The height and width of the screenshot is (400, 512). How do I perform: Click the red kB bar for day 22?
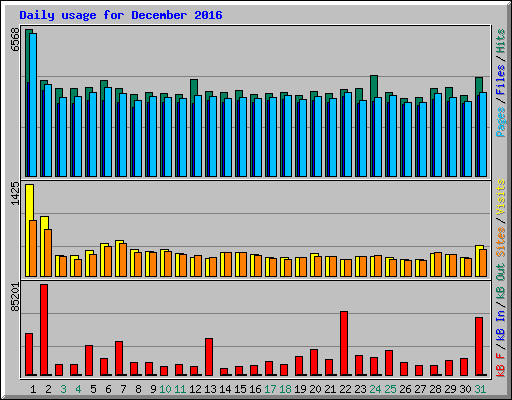point(344,343)
